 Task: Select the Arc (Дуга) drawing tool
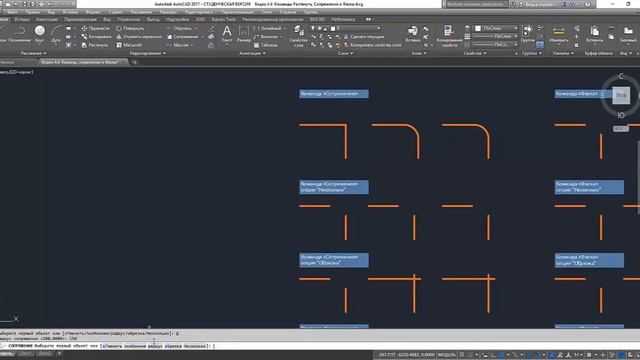click(56, 34)
